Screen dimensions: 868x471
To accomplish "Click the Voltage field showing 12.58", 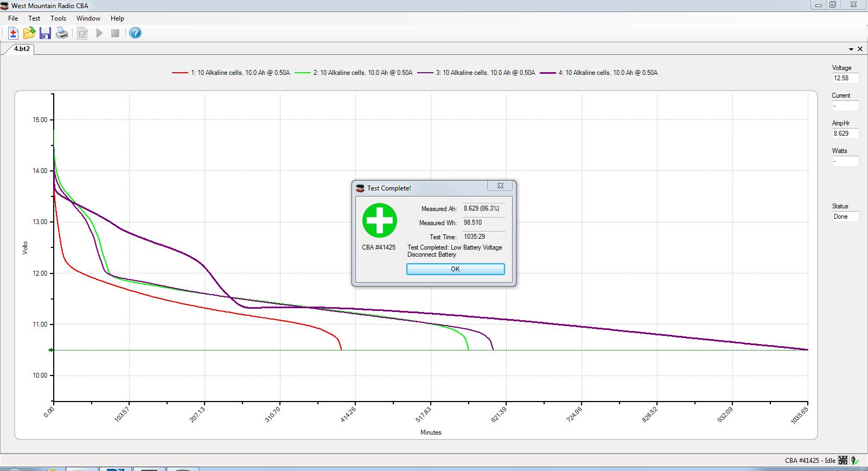I will [846, 78].
